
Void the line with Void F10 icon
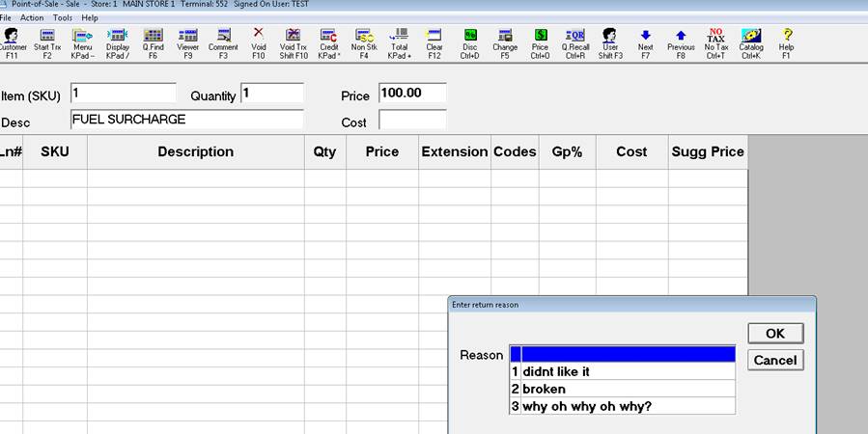(x=258, y=43)
